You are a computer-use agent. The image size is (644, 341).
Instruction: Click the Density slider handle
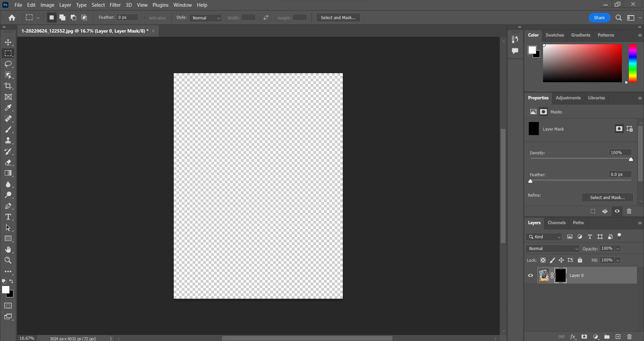click(631, 159)
